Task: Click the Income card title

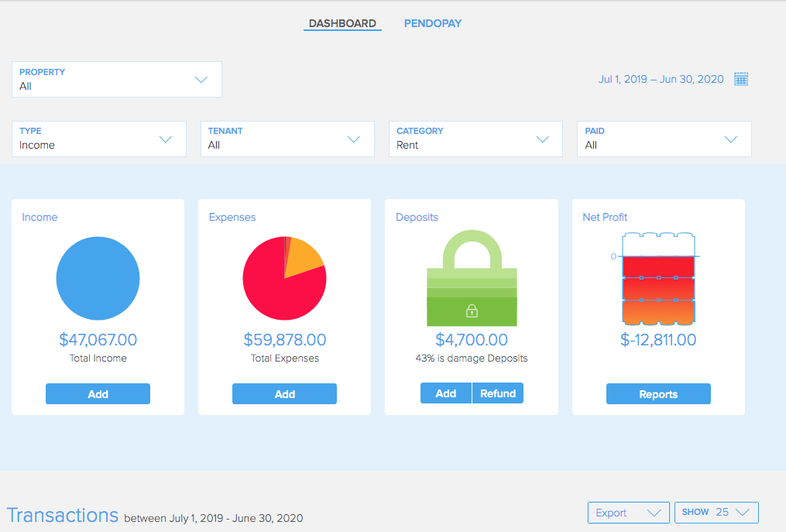Action: [39, 217]
